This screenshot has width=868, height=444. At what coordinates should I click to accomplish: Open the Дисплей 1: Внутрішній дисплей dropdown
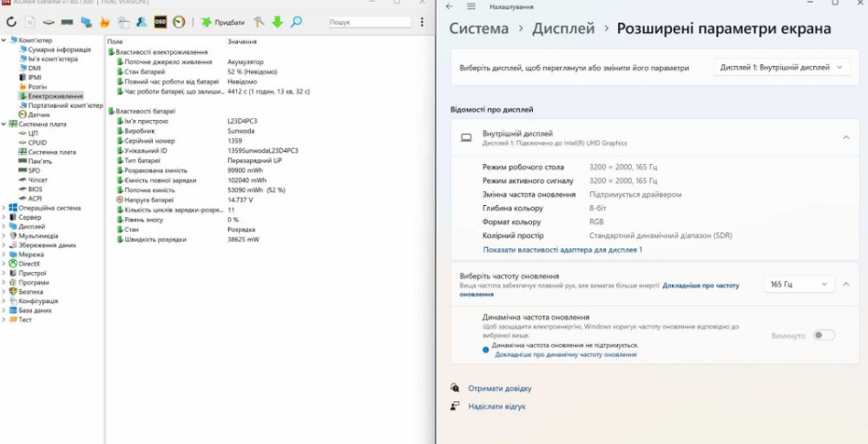tap(782, 67)
